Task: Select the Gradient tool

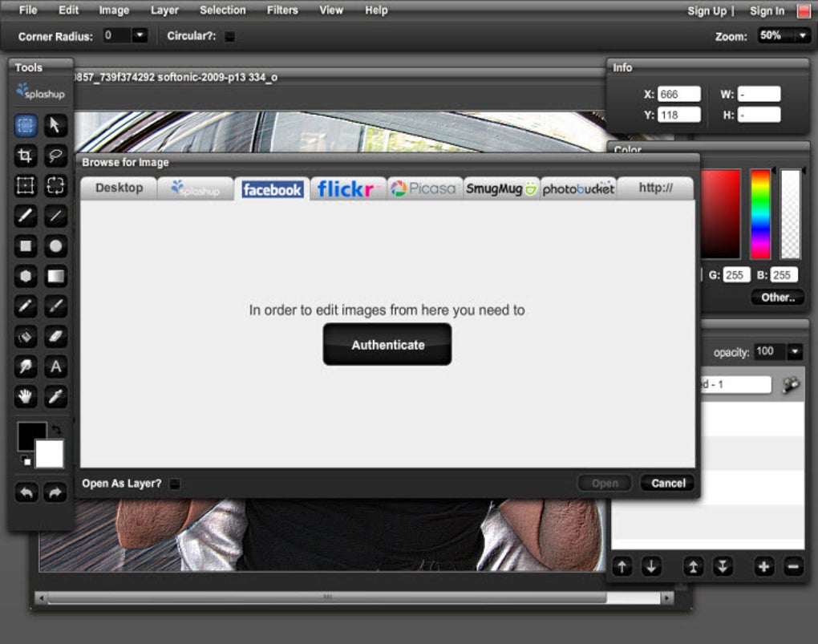Action: tap(55, 276)
